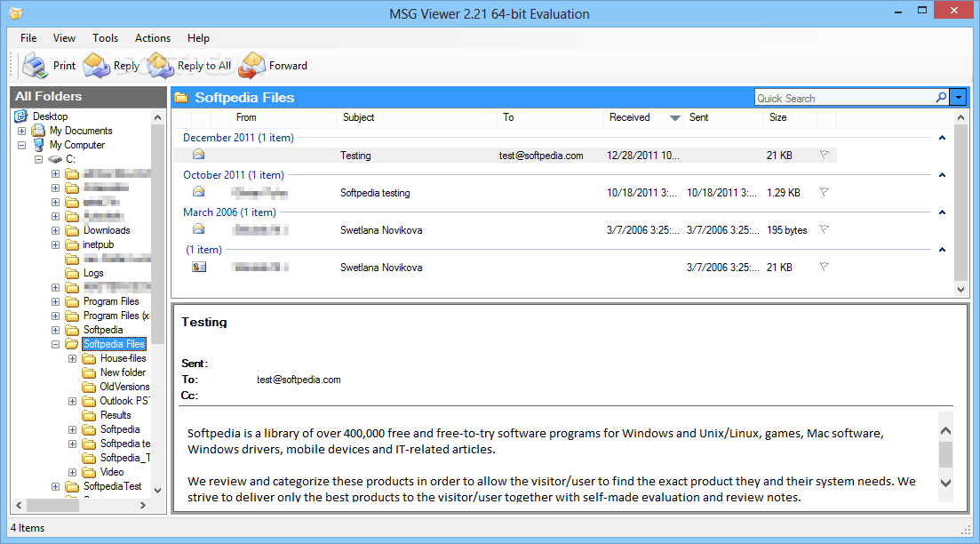This screenshot has height=544, width=980.
Task: Click the Reply envelope icon
Action: (96, 65)
